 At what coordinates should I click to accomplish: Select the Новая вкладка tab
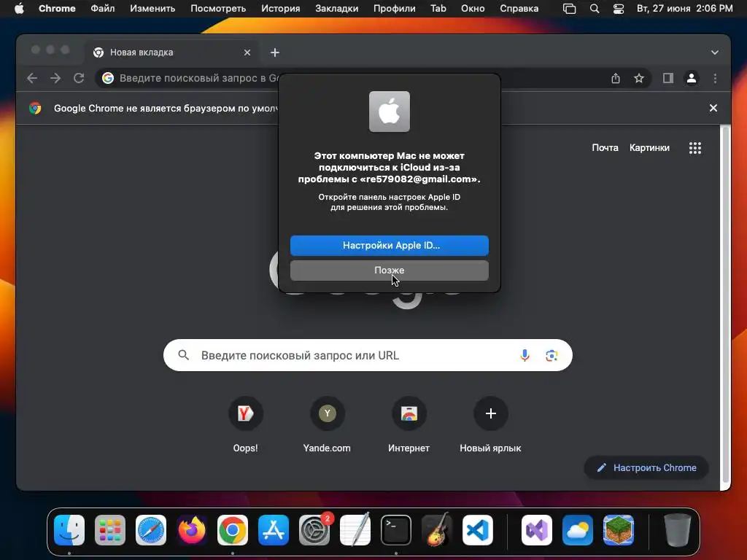coord(171,52)
